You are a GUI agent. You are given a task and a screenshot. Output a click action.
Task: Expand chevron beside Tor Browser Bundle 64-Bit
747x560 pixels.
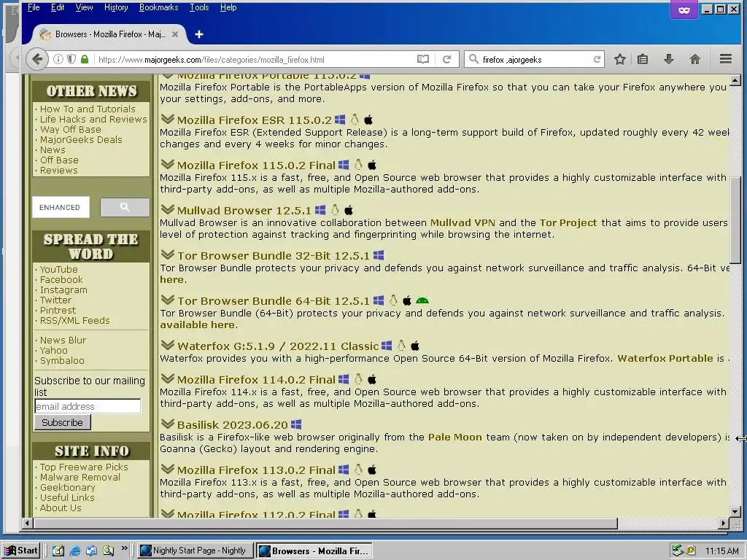167,300
